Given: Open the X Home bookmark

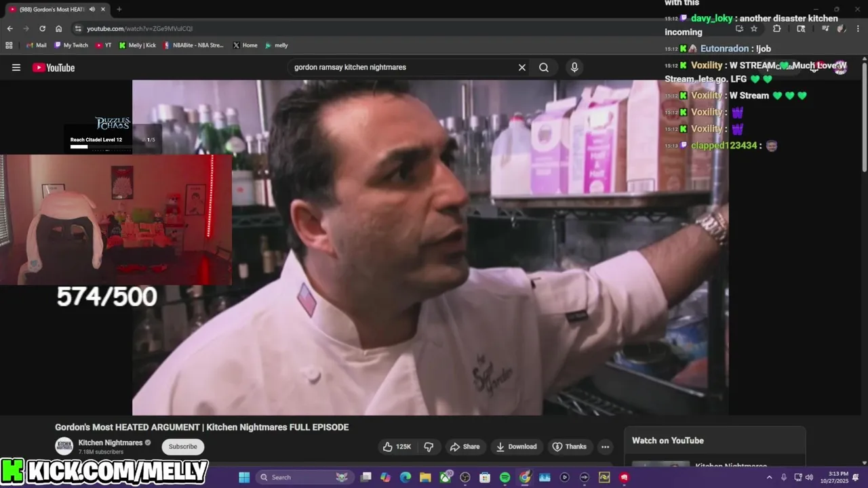Looking at the screenshot, I should (x=245, y=45).
